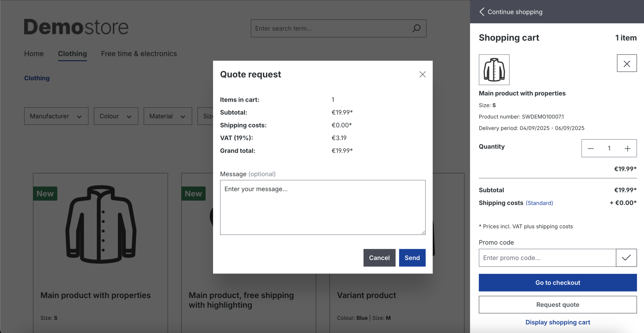Decrease quantity with the minus icon

pyautogui.click(x=591, y=148)
